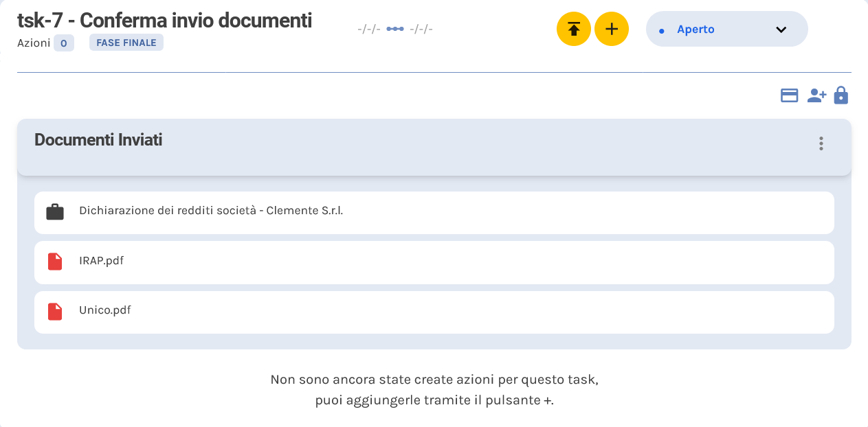This screenshot has height=427, width=868.
Task: Open the card view icon above Documenti Inviati
Action: pos(789,95)
